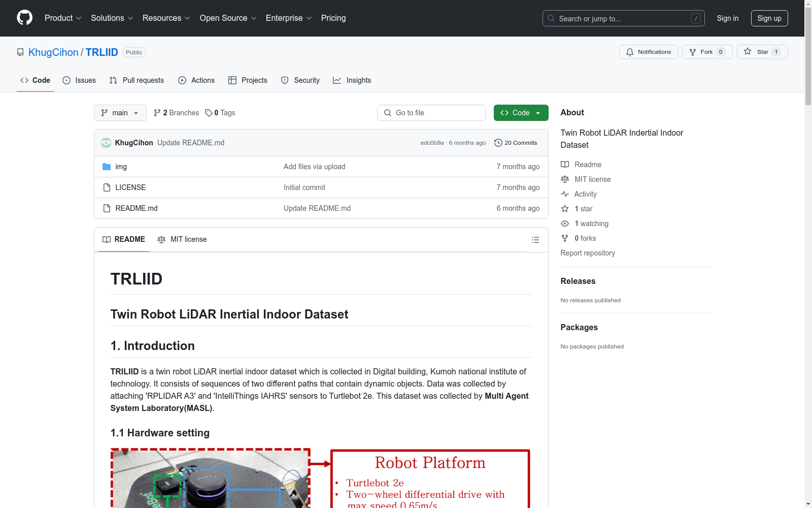Open the Product menu
The width and height of the screenshot is (812, 508).
[x=63, y=18]
